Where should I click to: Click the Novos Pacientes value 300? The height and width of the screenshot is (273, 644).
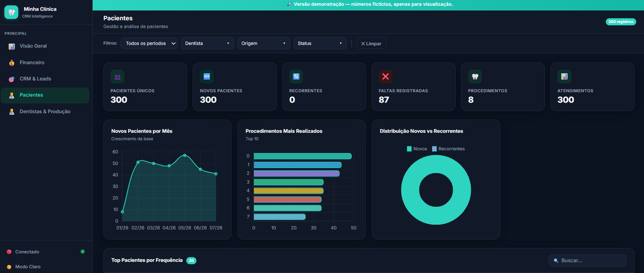click(x=208, y=100)
